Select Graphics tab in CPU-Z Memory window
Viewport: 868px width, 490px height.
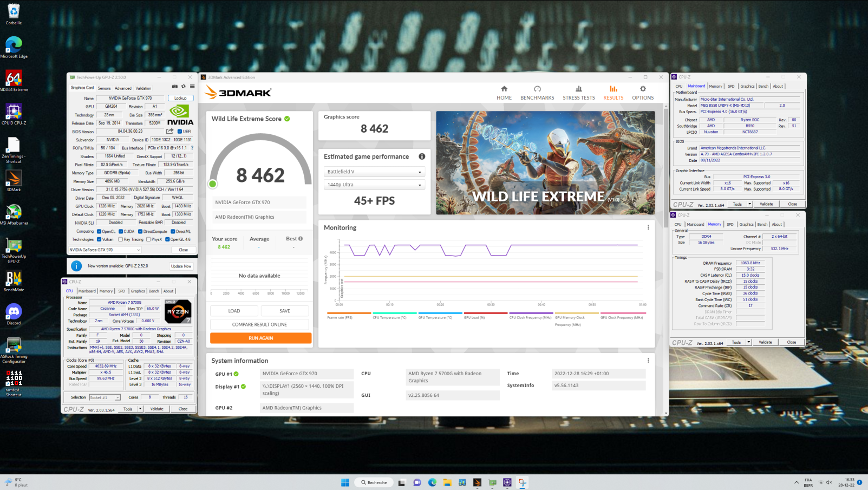[746, 224]
